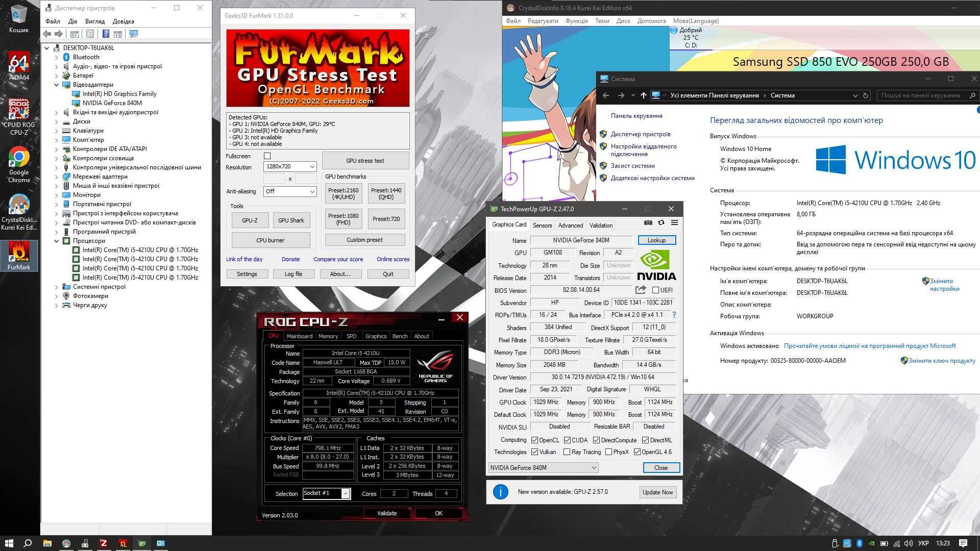Click Update Now in GPU-Z notification
This screenshot has height=551, width=980.
tap(657, 492)
